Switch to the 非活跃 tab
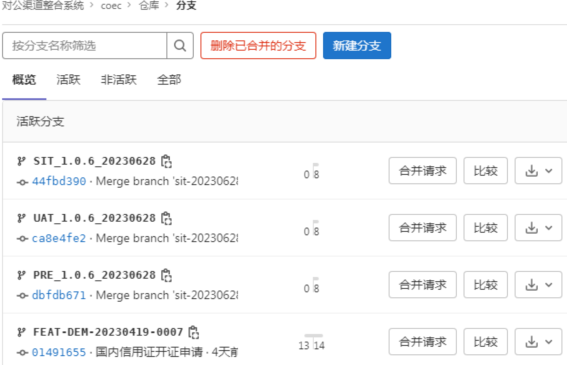Image resolution: width=569 pixels, height=367 pixels. (119, 80)
